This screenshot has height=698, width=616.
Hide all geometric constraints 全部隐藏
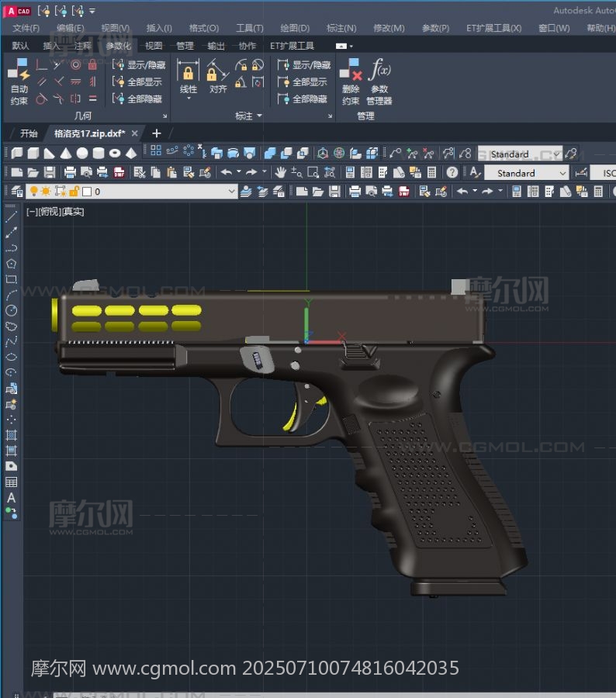tap(137, 98)
